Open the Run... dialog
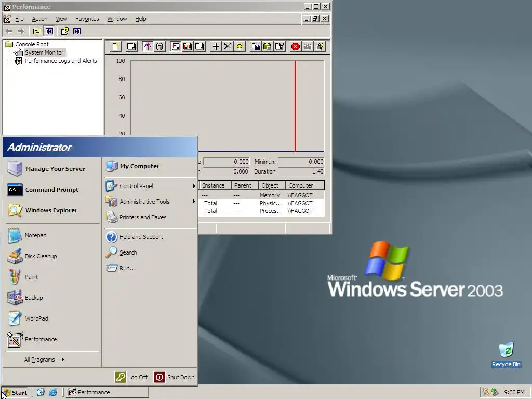The height and width of the screenshot is (399, 532). 150,268
